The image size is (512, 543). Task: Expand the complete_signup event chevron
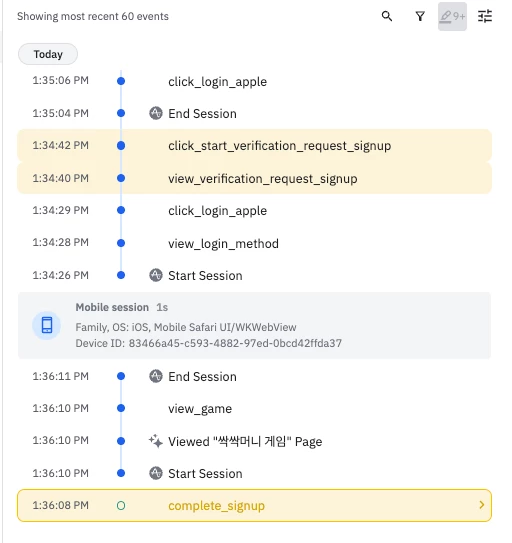[x=481, y=505]
